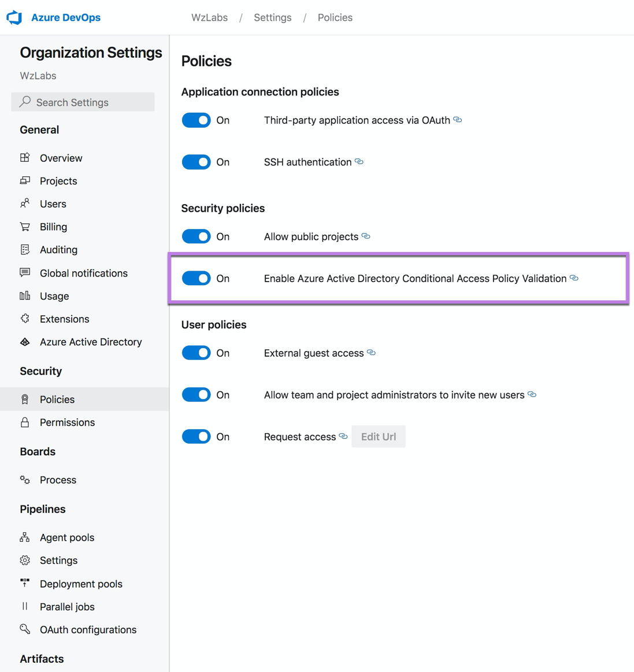The width and height of the screenshot is (634, 672).
Task: Click WzLabs in the breadcrumb
Action: [x=209, y=17]
